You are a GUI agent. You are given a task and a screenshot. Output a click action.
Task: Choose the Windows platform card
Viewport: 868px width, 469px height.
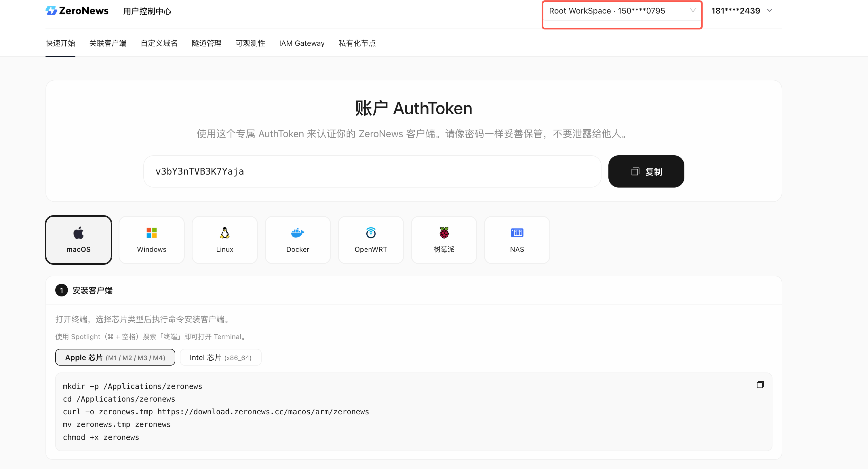[x=152, y=240]
